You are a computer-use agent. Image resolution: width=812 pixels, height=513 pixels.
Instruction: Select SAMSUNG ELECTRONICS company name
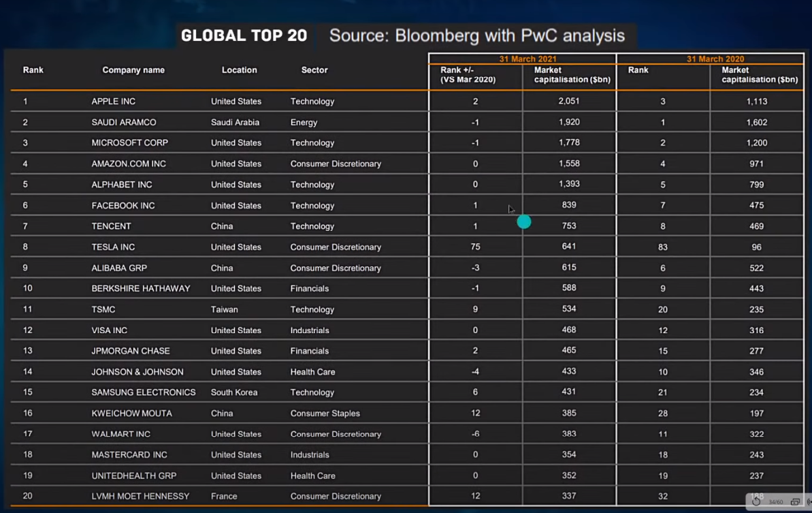coord(144,392)
